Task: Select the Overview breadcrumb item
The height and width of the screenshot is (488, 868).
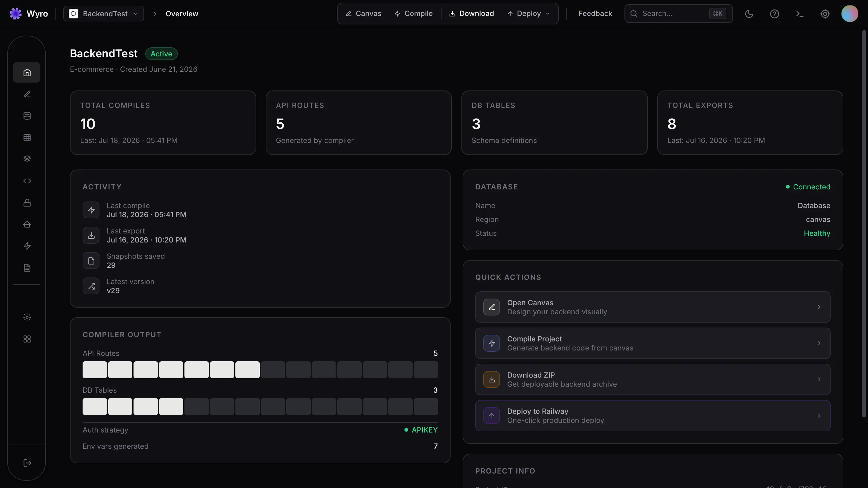Action: coord(182,14)
